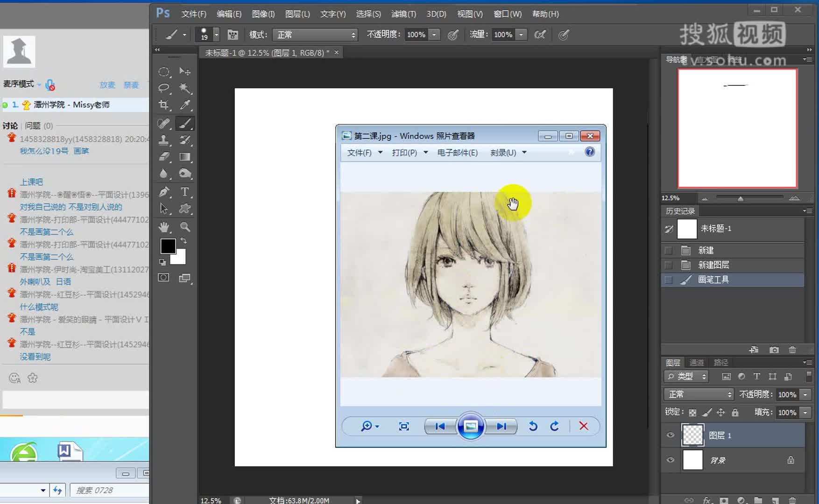Hide the 图层 1 layer
The image size is (819, 504).
(671, 435)
